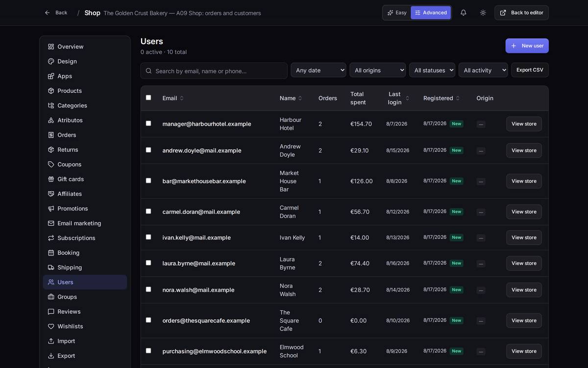
Task: Click the Coupons tag icon
Action: point(51,164)
